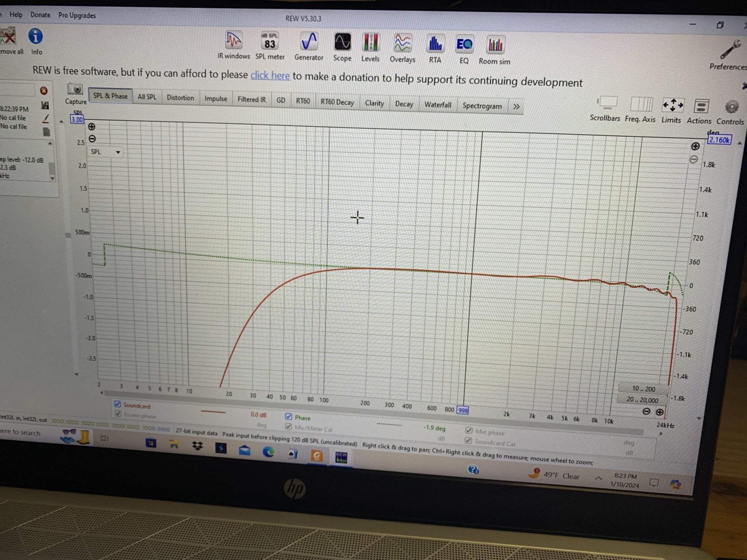Zoom in phase axis plus icon
This screenshot has width=747, height=560.
696,146
